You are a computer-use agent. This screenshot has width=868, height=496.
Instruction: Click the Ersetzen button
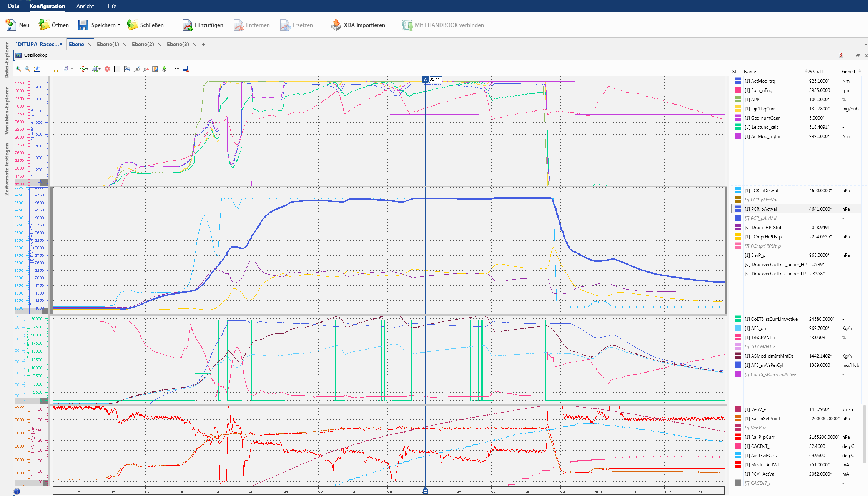pyautogui.click(x=296, y=25)
